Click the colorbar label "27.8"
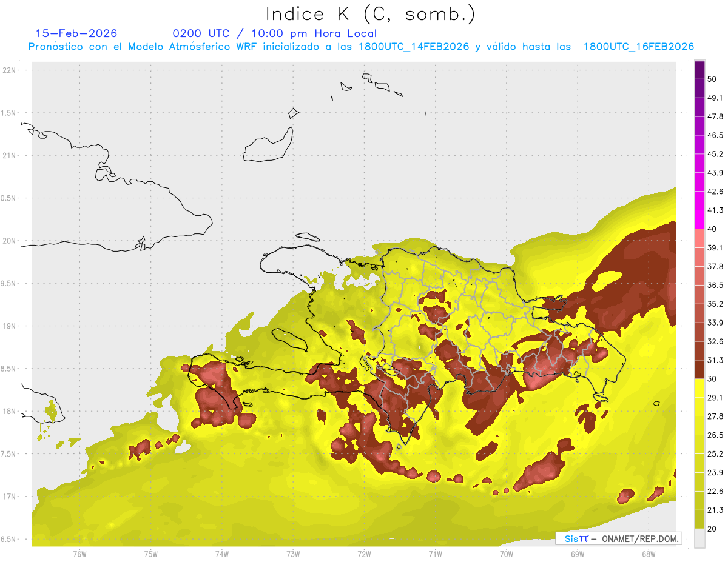The image size is (728, 562). (x=715, y=416)
